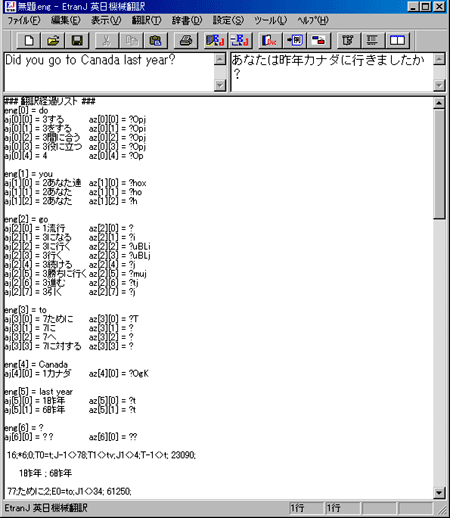Toggle the list layout toolbar icon

click(x=373, y=41)
